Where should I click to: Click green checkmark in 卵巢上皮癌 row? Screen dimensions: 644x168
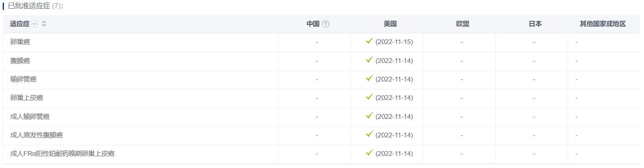click(369, 97)
